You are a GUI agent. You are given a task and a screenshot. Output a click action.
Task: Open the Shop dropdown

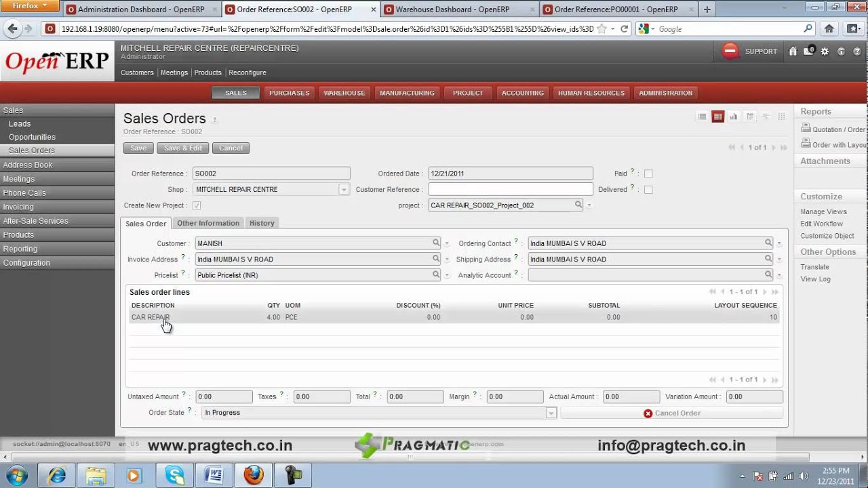click(x=344, y=190)
